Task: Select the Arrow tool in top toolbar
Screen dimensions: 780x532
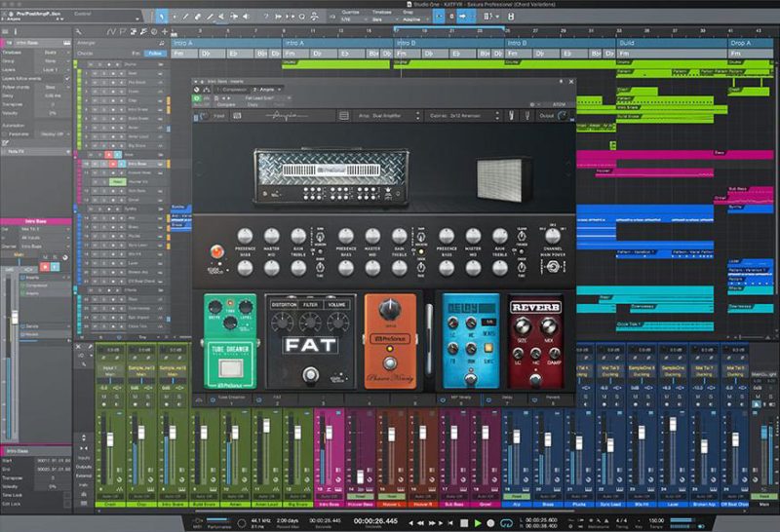Action: point(162,17)
